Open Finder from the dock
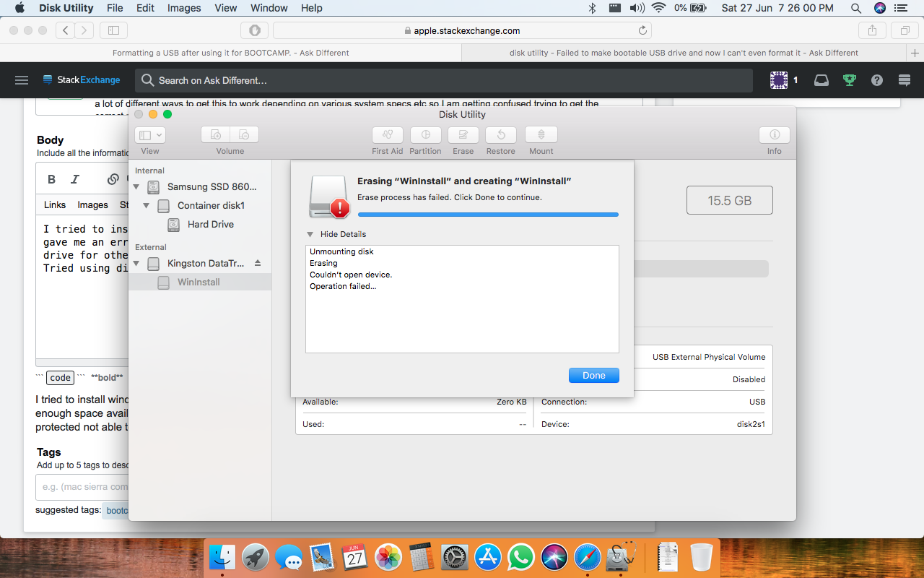924x578 pixels. [x=222, y=557]
